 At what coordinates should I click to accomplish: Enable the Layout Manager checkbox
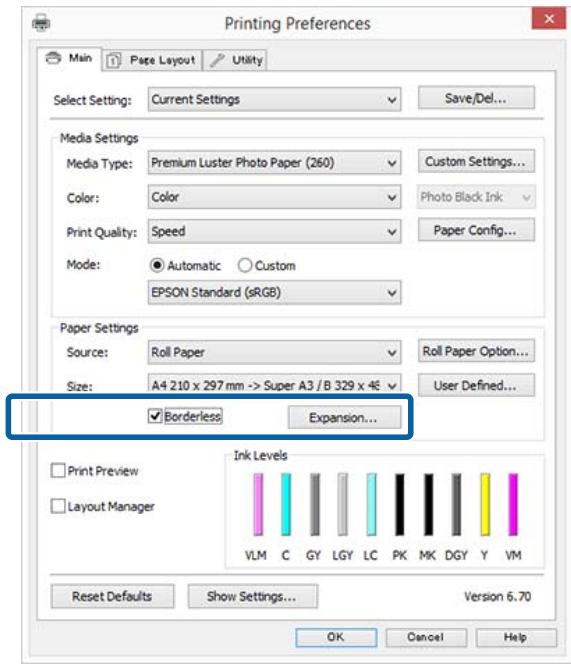58,506
